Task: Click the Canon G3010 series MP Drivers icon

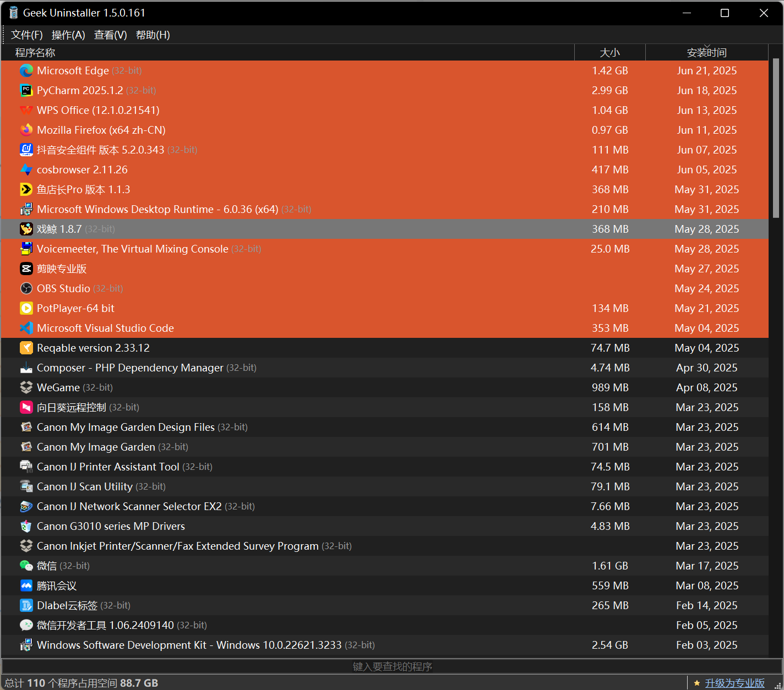Action: [x=26, y=526]
